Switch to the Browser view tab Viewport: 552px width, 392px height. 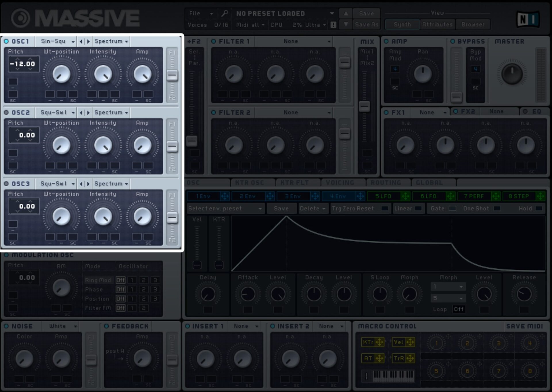coord(473,24)
